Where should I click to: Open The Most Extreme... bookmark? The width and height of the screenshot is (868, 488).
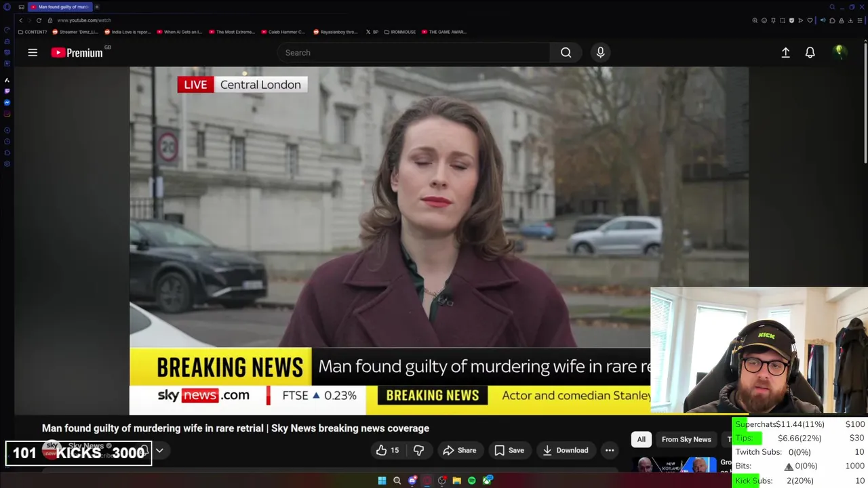231,32
